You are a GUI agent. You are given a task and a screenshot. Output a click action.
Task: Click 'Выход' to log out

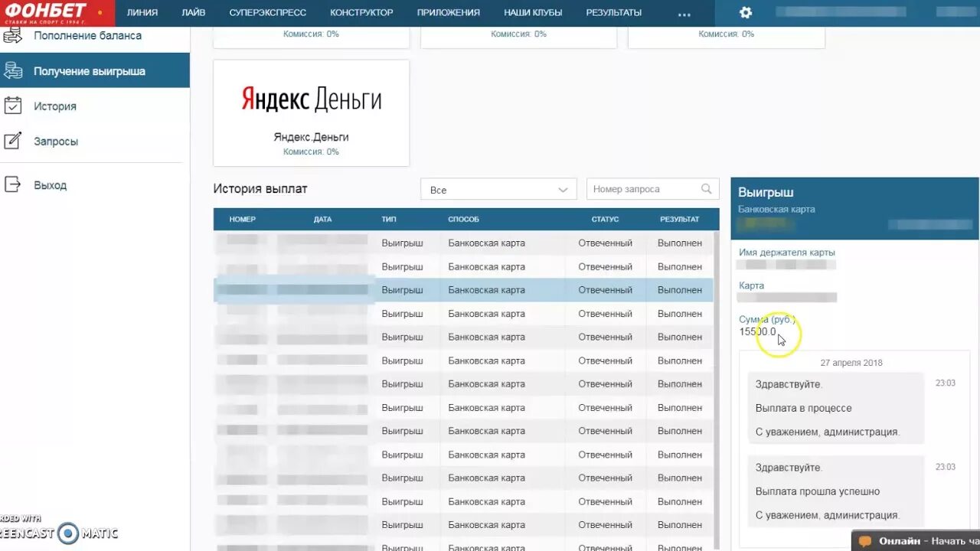pyautogui.click(x=50, y=185)
